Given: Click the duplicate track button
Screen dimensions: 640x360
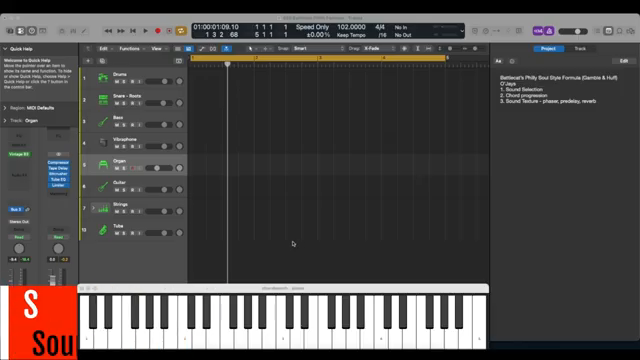Looking at the screenshot, I should (102, 61).
